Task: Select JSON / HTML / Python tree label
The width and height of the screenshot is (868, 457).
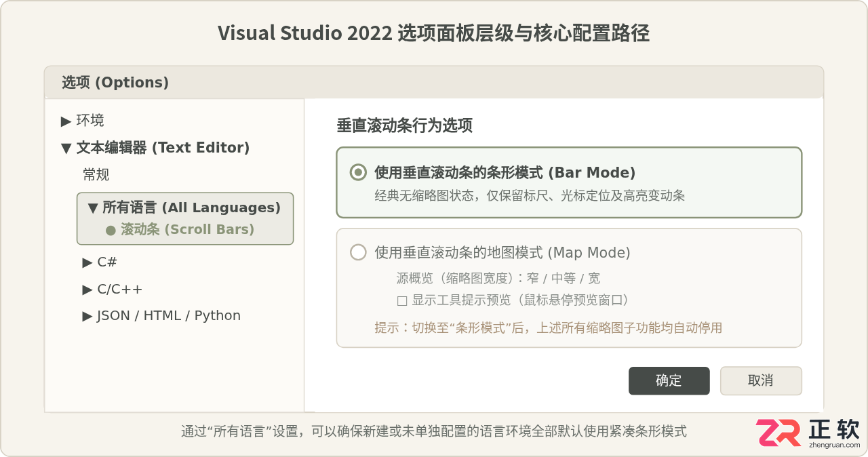Action: pyautogui.click(x=169, y=316)
